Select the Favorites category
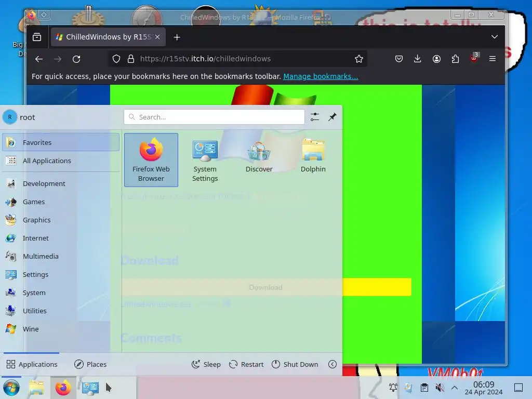This screenshot has height=399, width=532. pos(61,142)
